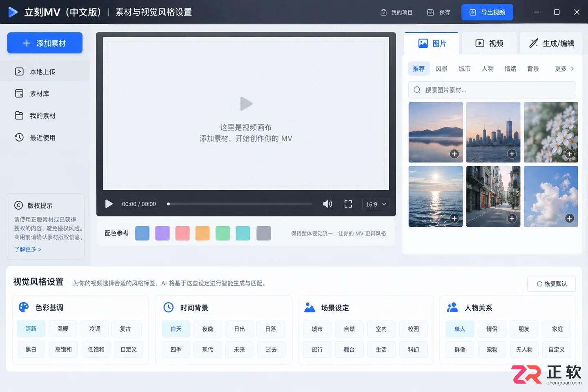Pick the teal color reference swatch
This screenshot has width=588, height=392.
(243, 233)
